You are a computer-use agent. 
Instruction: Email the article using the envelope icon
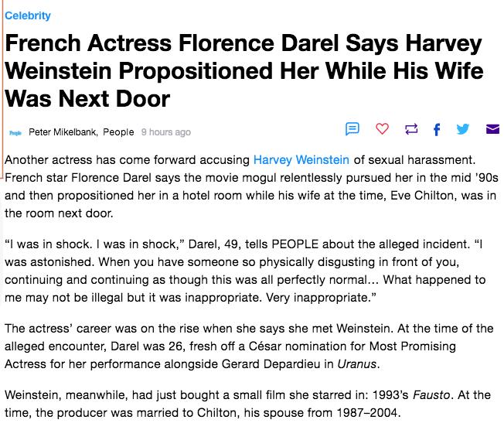(492, 129)
